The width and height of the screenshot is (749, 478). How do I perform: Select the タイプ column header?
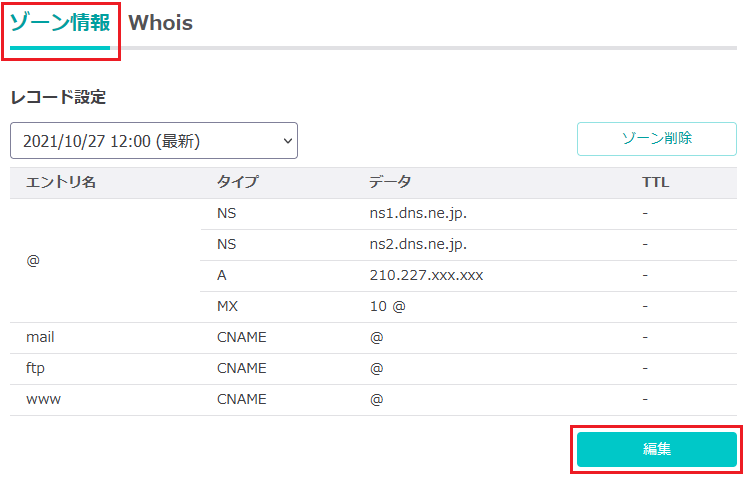(x=237, y=182)
